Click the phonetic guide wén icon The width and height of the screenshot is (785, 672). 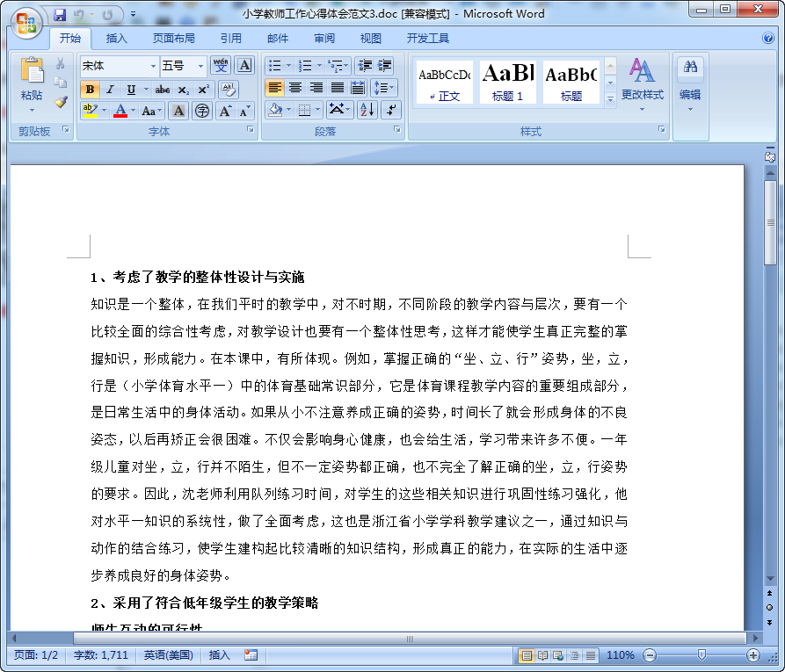221,66
